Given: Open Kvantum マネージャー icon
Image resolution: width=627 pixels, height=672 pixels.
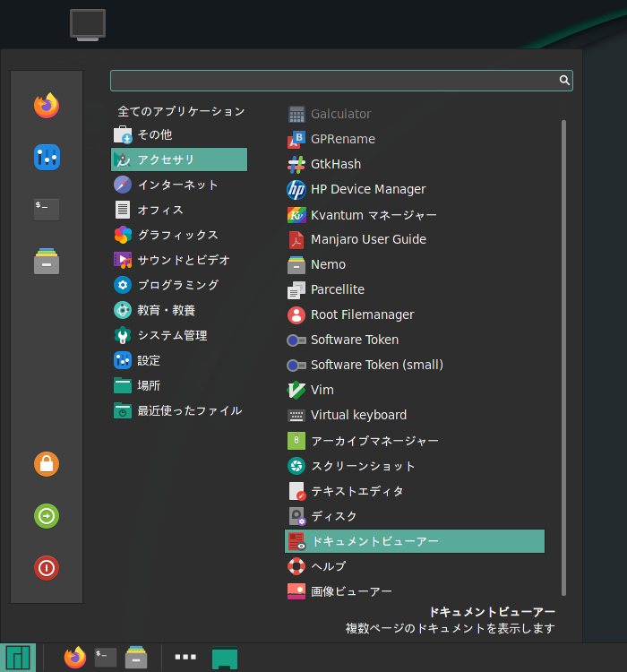Looking at the screenshot, I should (296, 214).
